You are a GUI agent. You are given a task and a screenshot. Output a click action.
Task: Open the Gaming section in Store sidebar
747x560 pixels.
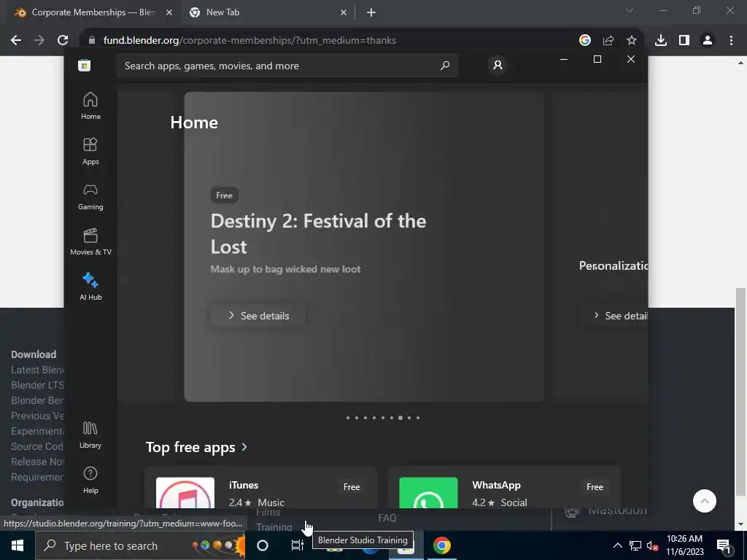90,196
